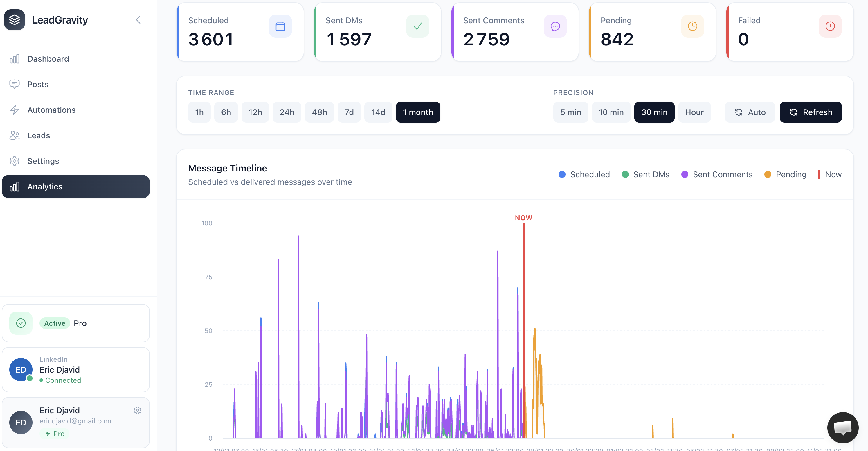Select the 7d time range
Viewport: 868px width, 451px height.
pos(349,112)
